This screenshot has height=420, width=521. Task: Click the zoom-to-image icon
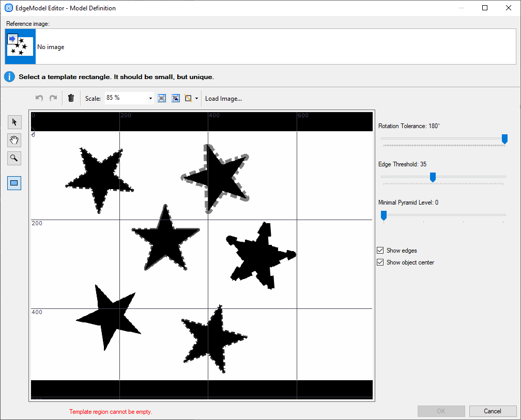click(x=176, y=98)
